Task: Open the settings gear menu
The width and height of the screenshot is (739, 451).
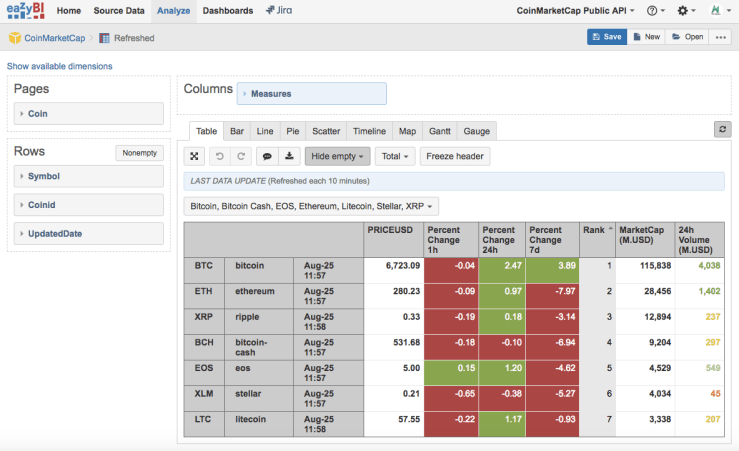Action: click(688, 10)
